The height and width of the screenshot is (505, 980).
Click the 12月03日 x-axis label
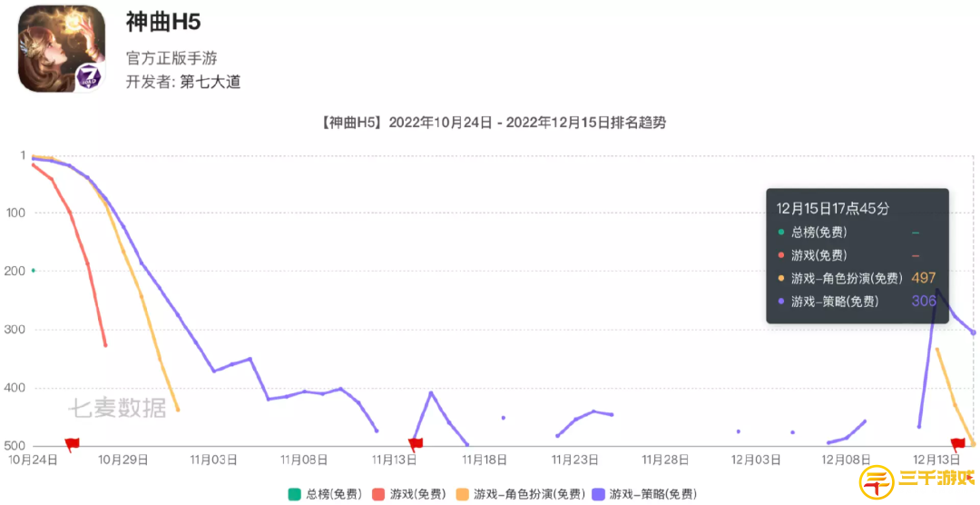pos(756,460)
